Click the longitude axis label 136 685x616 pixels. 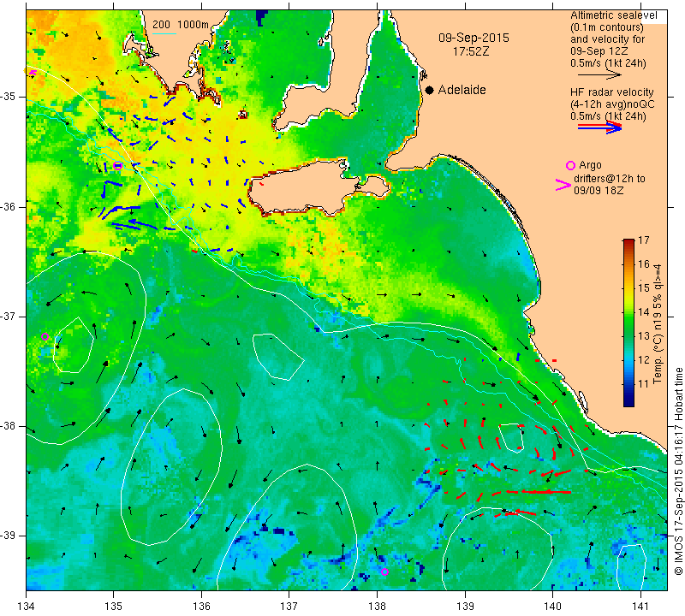(201, 607)
